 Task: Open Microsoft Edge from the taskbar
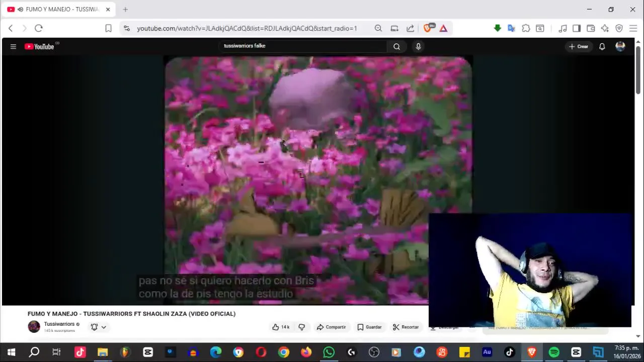(216, 352)
